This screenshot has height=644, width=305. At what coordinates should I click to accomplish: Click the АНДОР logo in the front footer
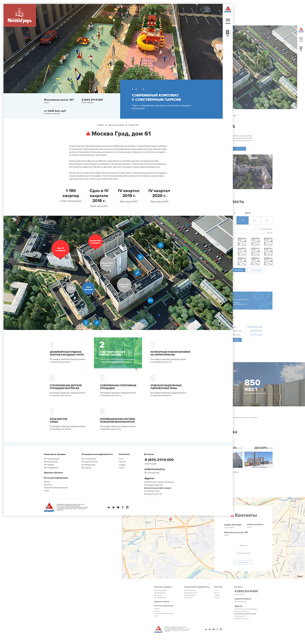pyautogui.click(x=49, y=507)
